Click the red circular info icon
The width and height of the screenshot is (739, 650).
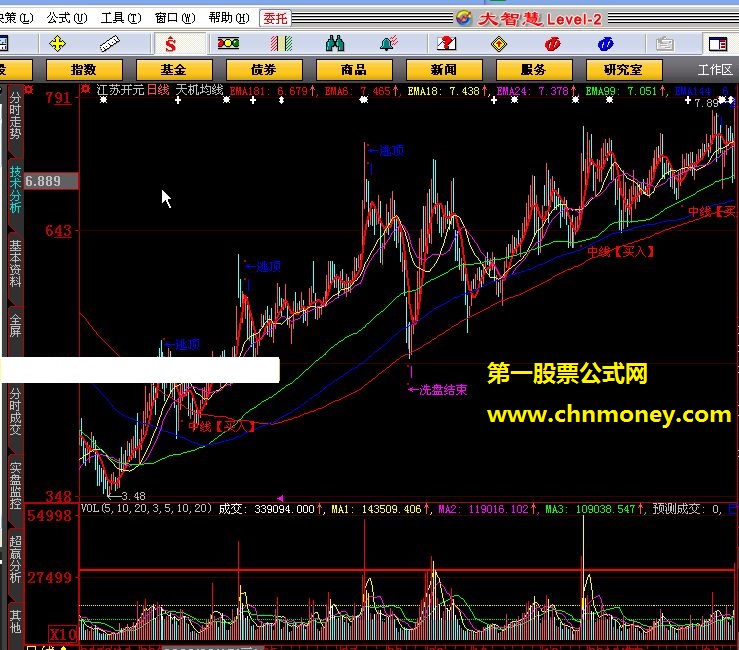pyautogui.click(x=552, y=44)
